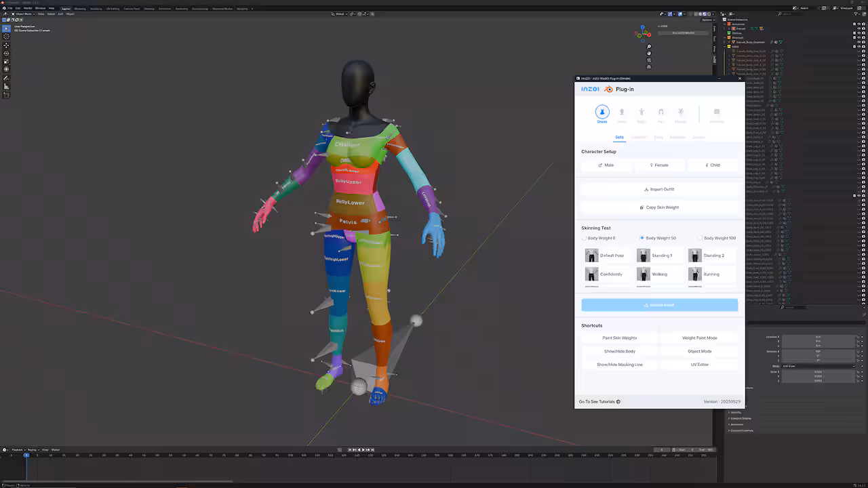The image size is (868, 488).
Task: Click the Copy Skin Weight button
Action: pyautogui.click(x=659, y=207)
